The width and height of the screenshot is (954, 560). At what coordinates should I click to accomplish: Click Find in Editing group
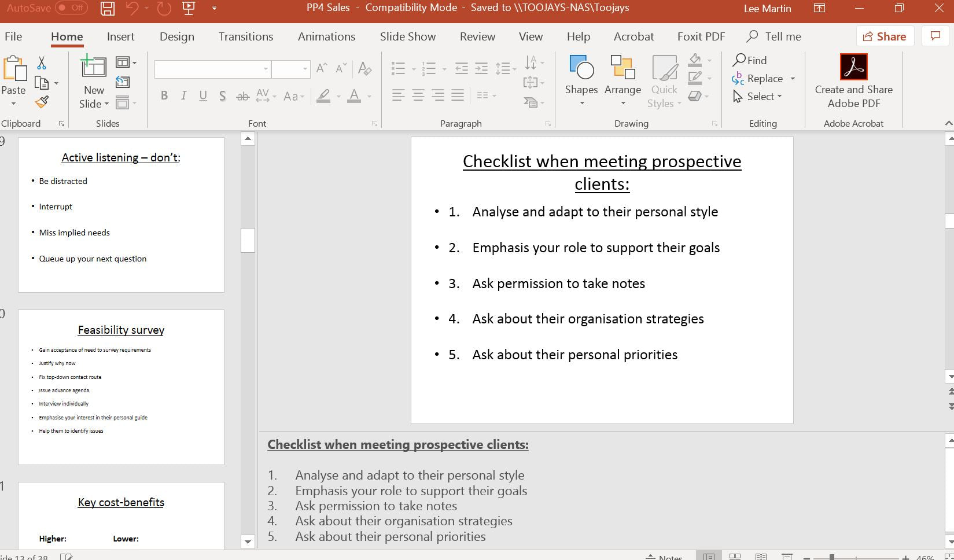(750, 60)
